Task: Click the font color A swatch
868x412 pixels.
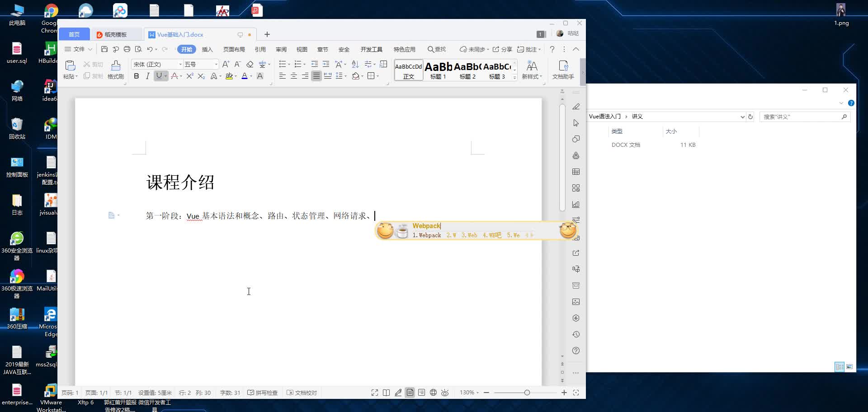Action: click(x=245, y=76)
